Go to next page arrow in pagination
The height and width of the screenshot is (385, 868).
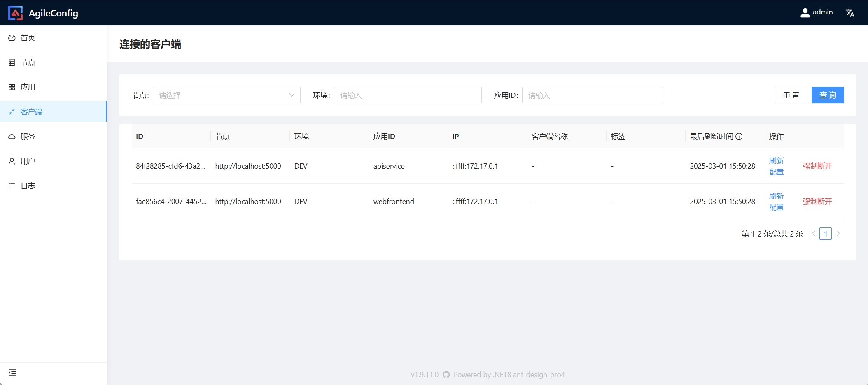pos(838,234)
